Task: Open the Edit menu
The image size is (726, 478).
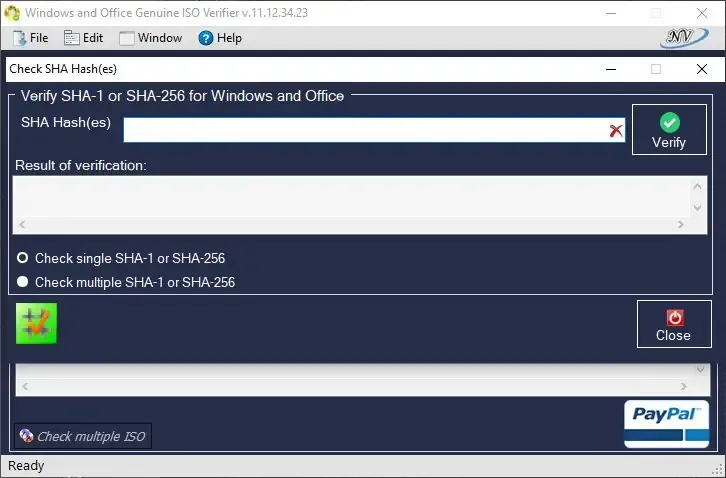Action: (x=83, y=38)
